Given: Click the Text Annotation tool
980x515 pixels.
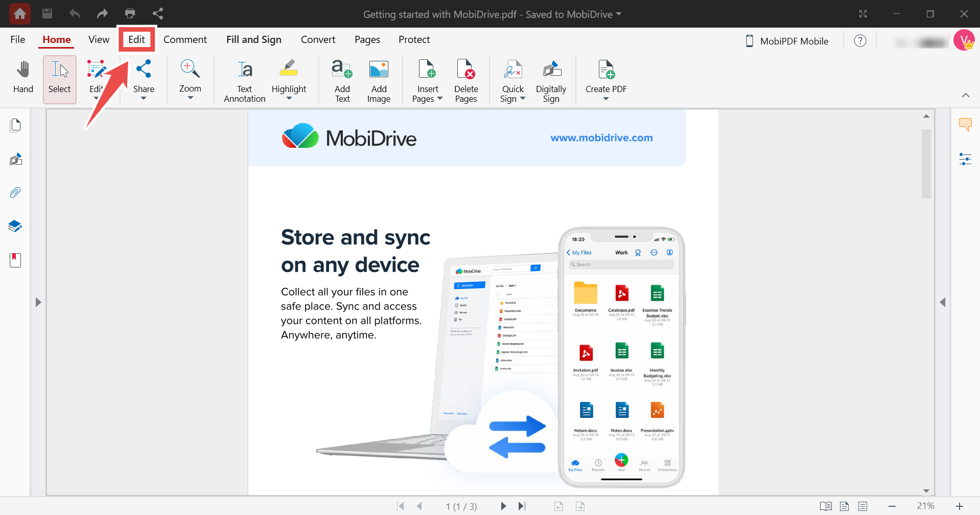Looking at the screenshot, I should click(x=244, y=81).
